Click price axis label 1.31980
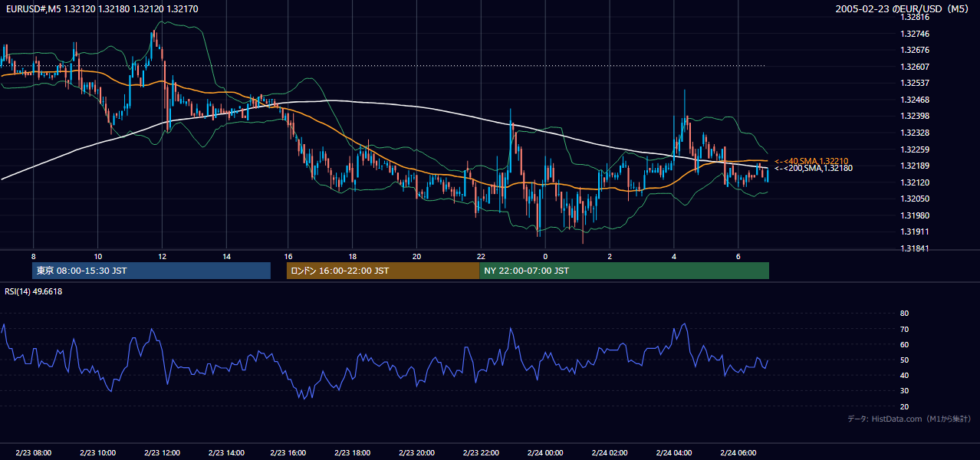 tap(915, 215)
